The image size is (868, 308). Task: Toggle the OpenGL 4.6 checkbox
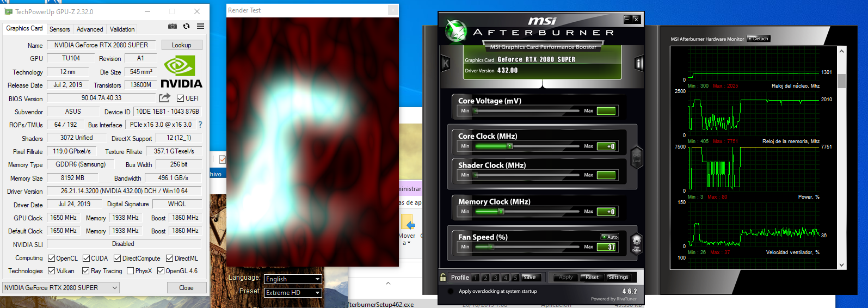tap(161, 271)
